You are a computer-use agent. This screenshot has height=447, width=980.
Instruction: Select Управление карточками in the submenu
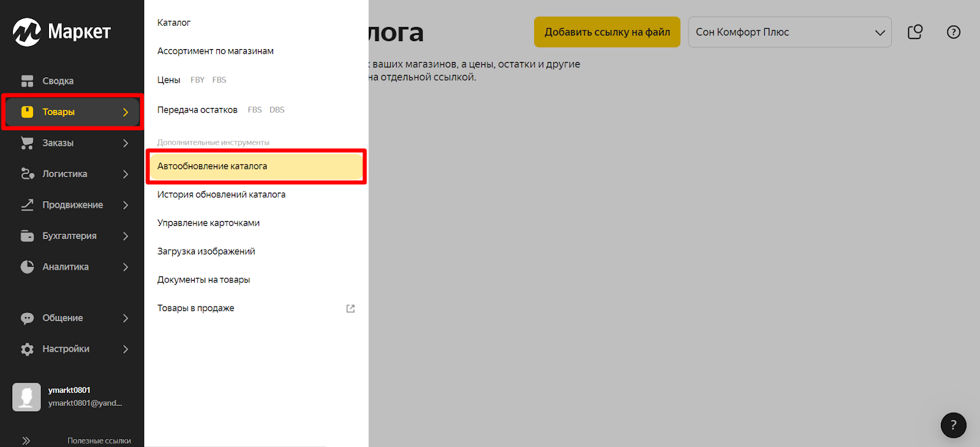[x=208, y=223]
